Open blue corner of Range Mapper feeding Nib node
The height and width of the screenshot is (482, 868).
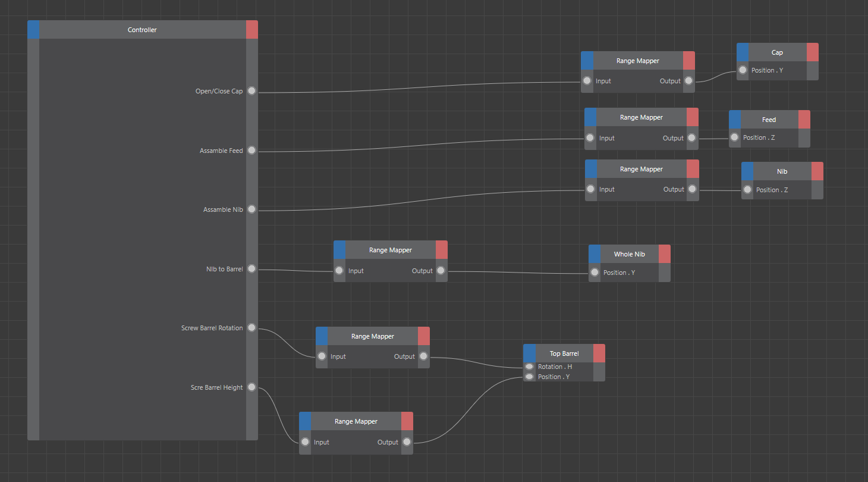[591, 169]
